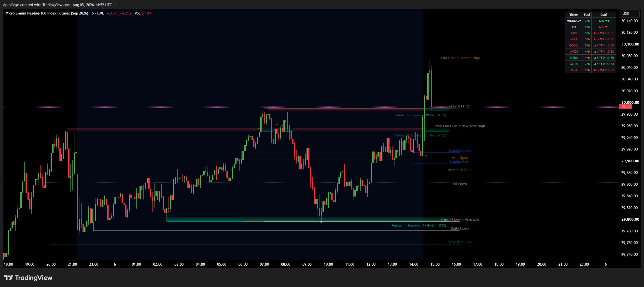Click the 29,800.00 price axis label
This screenshot has width=644, height=287.
coord(630,219)
